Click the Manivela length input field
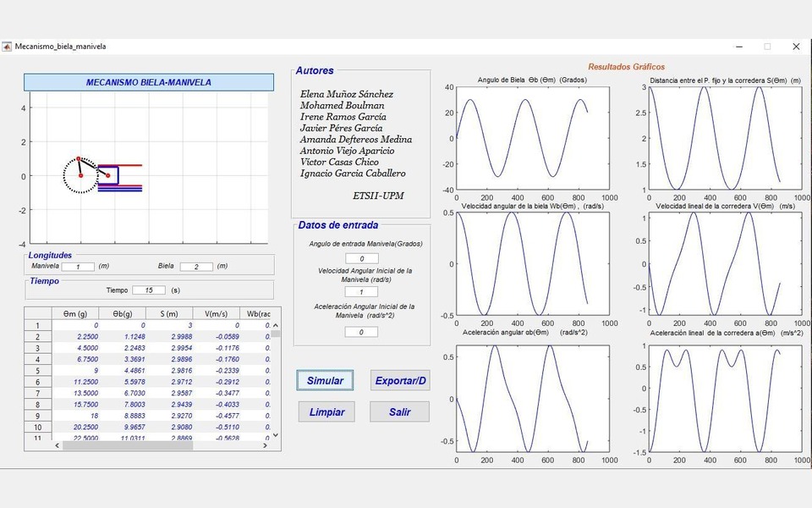Image resolution: width=812 pixels, height=508 pixels. point(78,267)
